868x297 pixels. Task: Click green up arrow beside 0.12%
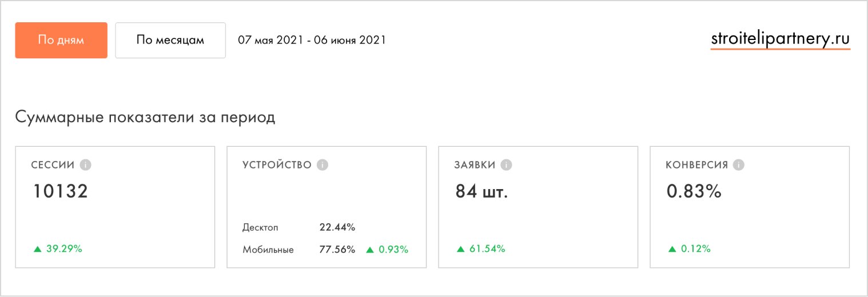(x=672, y=249)
